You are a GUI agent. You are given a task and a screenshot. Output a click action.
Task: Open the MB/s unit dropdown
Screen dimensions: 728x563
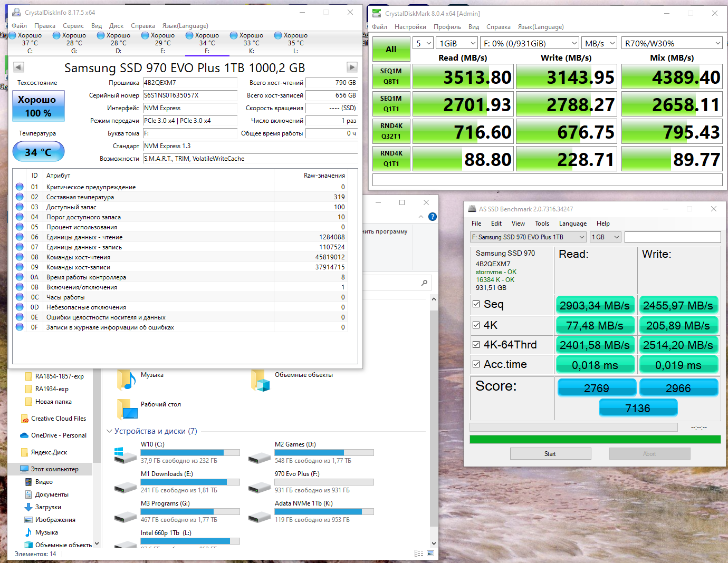[599, 43]
